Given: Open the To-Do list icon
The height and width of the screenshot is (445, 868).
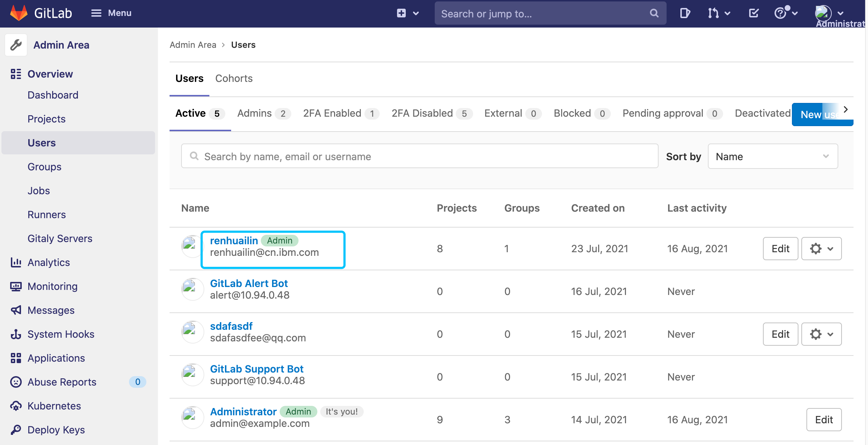Looking at the screenshot, I should pyautogui.click(x=754, y=13).
